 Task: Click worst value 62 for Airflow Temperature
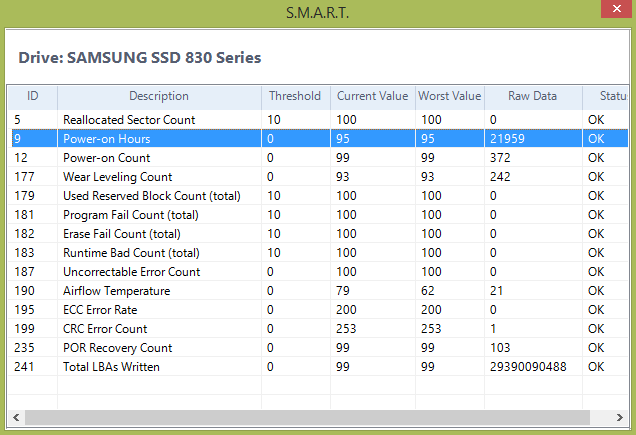428,291
